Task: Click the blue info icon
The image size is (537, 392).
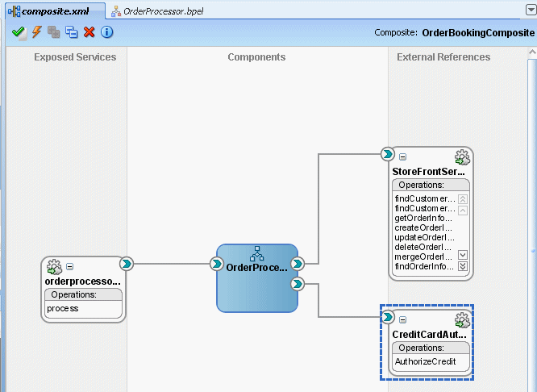Action: point(107,32)
